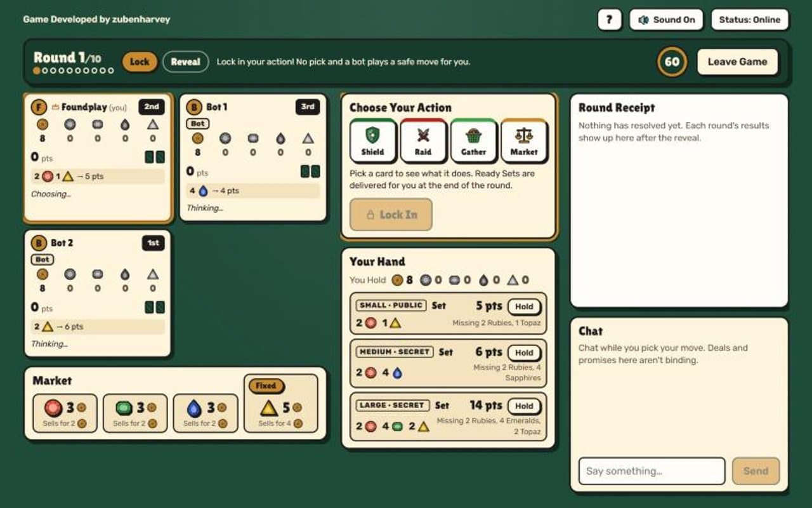812x508 pixels.
Task: Select the Fixed Topaz market card
Action: coord(280,403)
